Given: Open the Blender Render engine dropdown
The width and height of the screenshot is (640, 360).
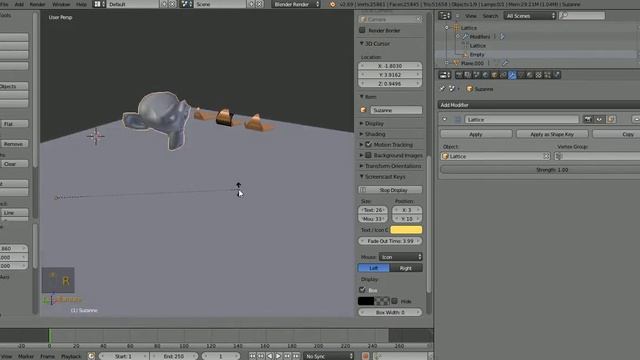Looking at the screenshot, I should pos(296,4).
